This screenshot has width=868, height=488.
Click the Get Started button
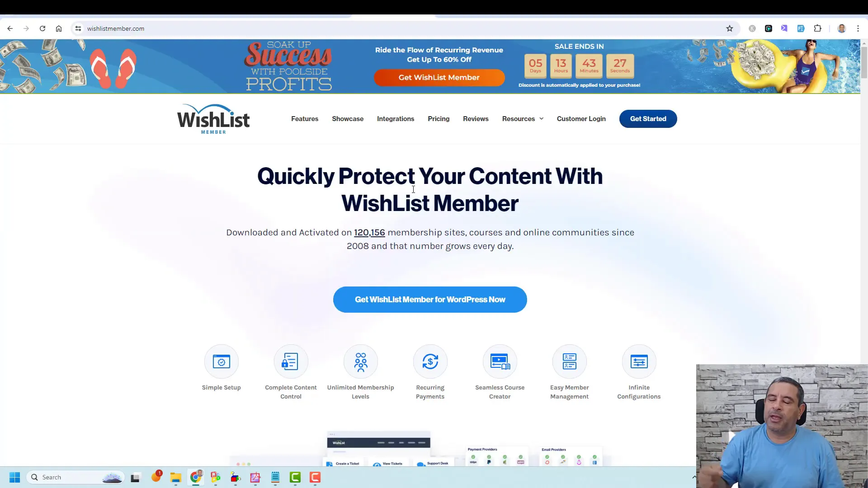point(648,118)
